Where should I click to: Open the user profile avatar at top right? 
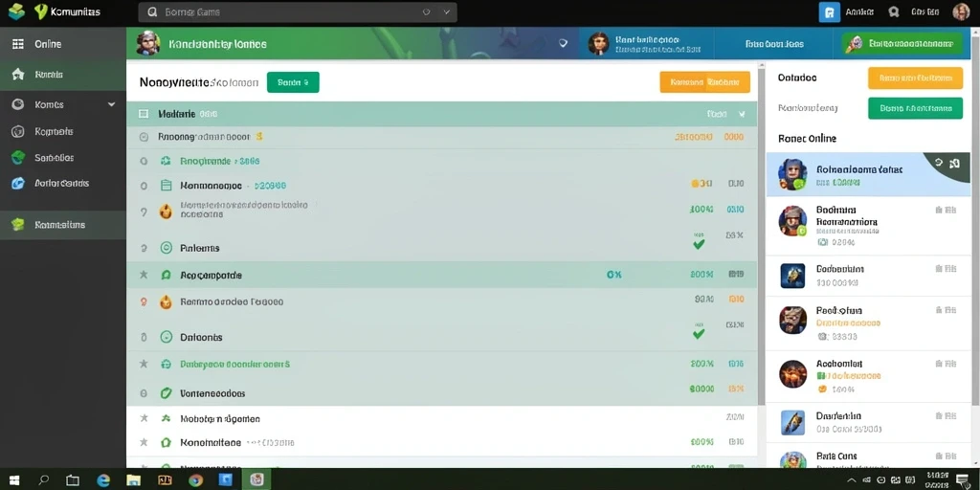(961, 11)
